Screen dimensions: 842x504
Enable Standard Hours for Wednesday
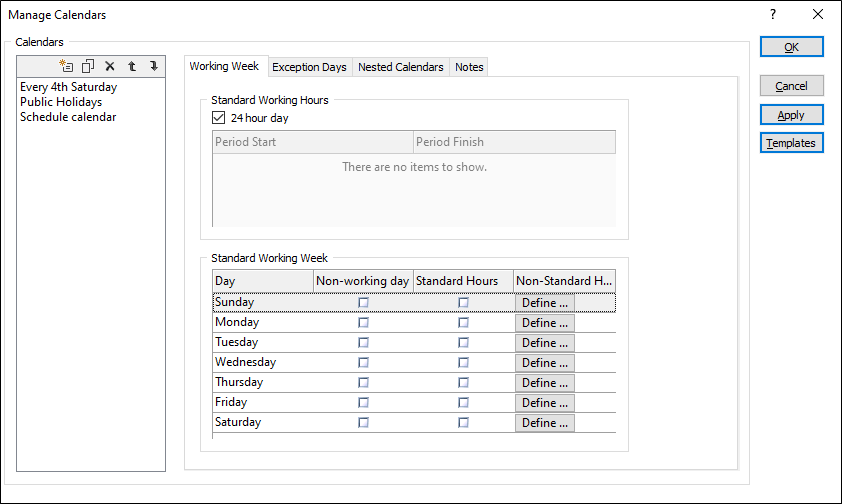[463, 362]
